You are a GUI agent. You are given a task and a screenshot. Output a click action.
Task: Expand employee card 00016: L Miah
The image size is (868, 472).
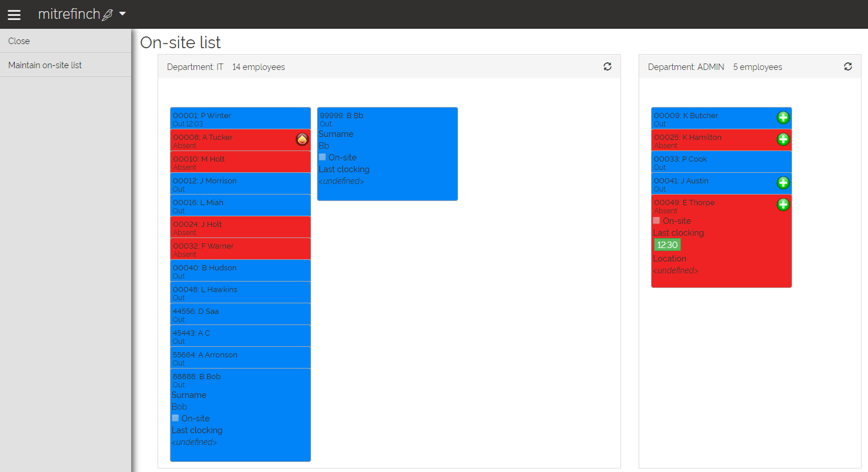click(241, 206)
